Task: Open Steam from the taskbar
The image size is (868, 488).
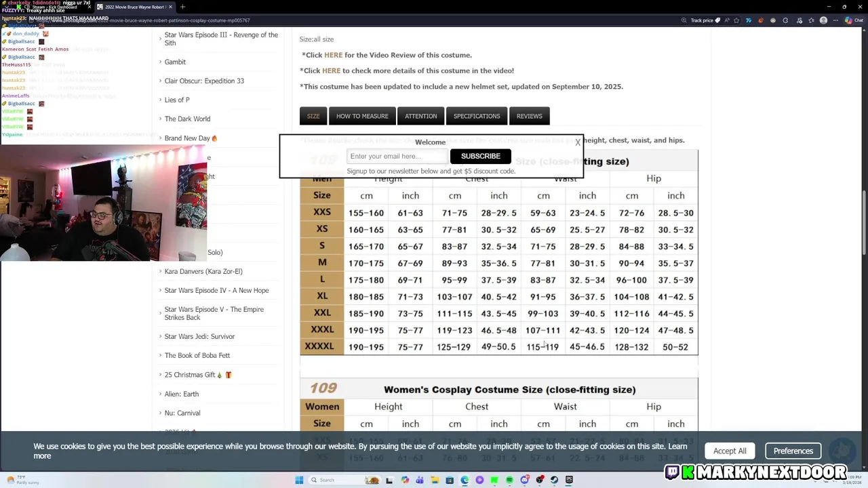Action: tap(554, 480)
